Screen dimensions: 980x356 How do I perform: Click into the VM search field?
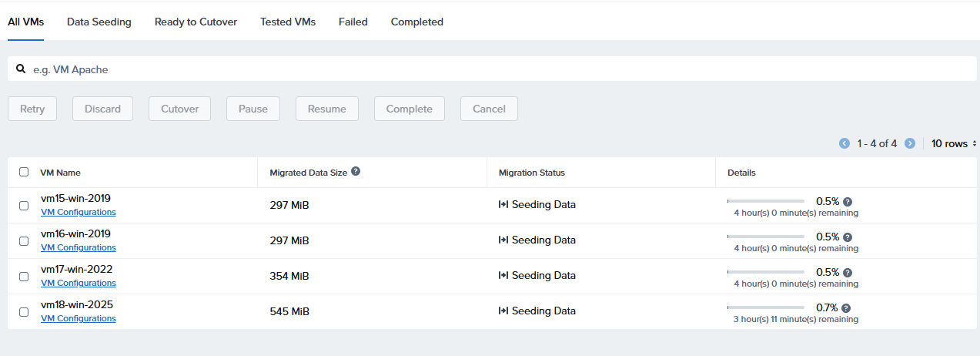493,69
